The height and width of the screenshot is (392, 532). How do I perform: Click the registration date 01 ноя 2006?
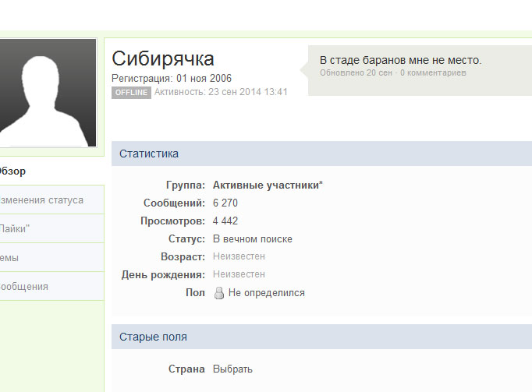204,78
